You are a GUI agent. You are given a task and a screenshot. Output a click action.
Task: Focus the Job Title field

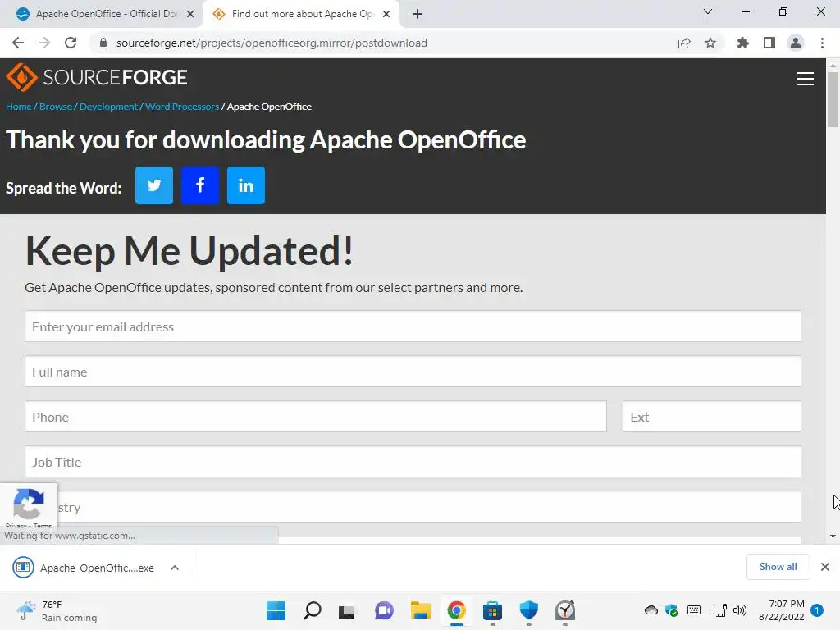413,462
